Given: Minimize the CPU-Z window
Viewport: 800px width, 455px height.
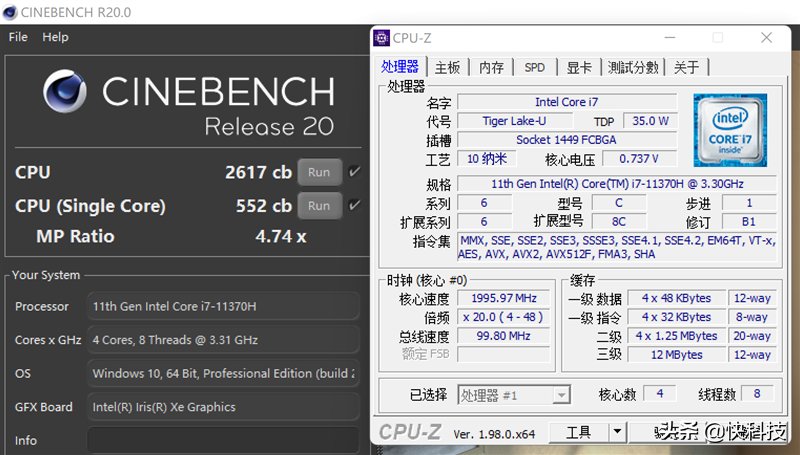Looking at the screenshot, I should [x=670, y=38].
